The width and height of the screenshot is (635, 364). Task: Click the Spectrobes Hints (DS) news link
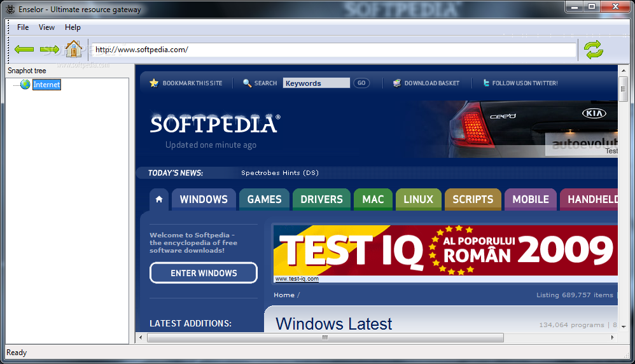[x=280, y=173]
